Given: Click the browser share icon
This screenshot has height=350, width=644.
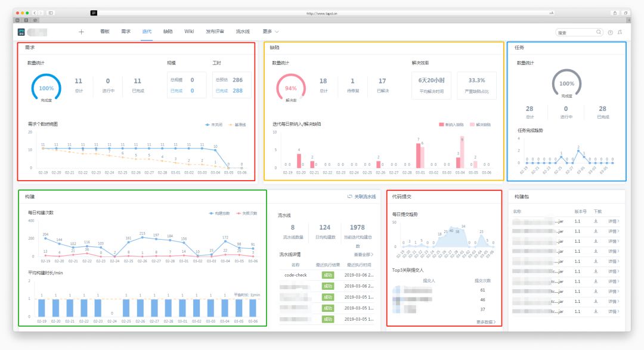Looking at the screenshot, I should click(615, 13).
